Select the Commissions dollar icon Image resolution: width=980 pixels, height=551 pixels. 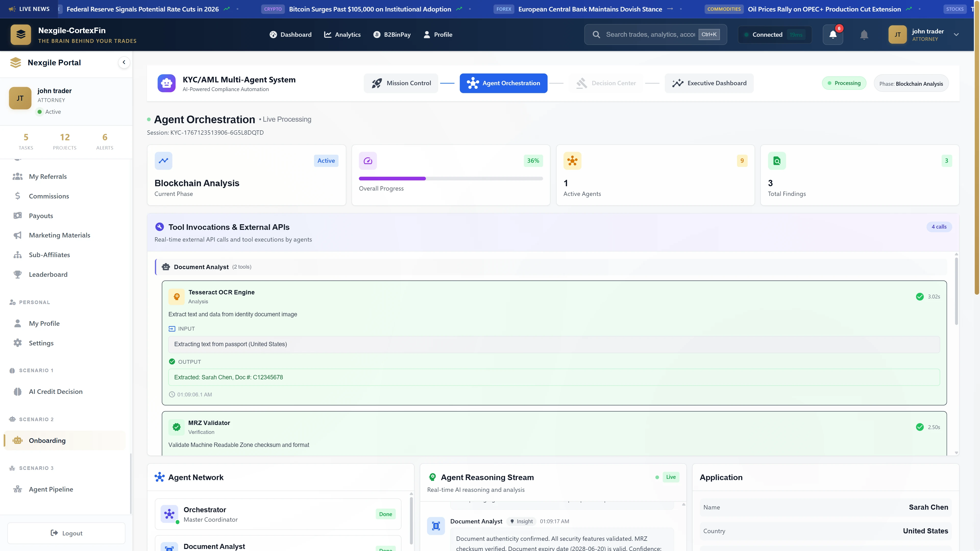(x=18, y=196)
